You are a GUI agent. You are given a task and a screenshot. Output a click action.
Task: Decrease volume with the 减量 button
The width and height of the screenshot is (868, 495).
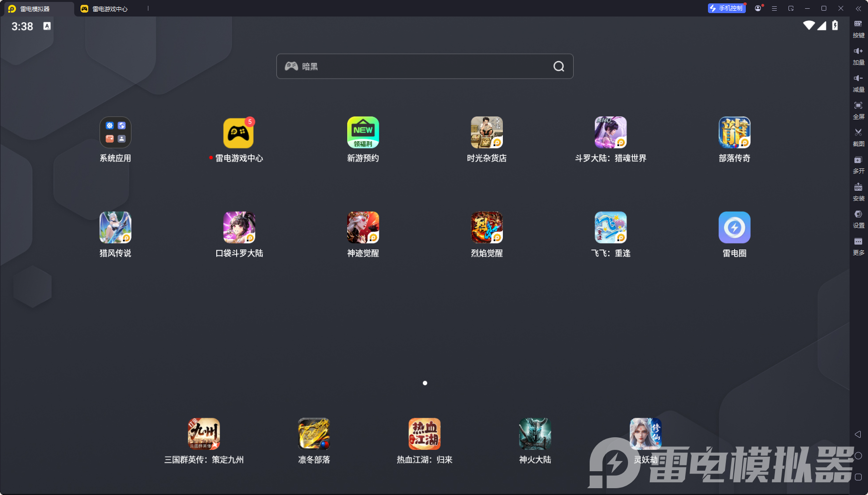[858, 83]
